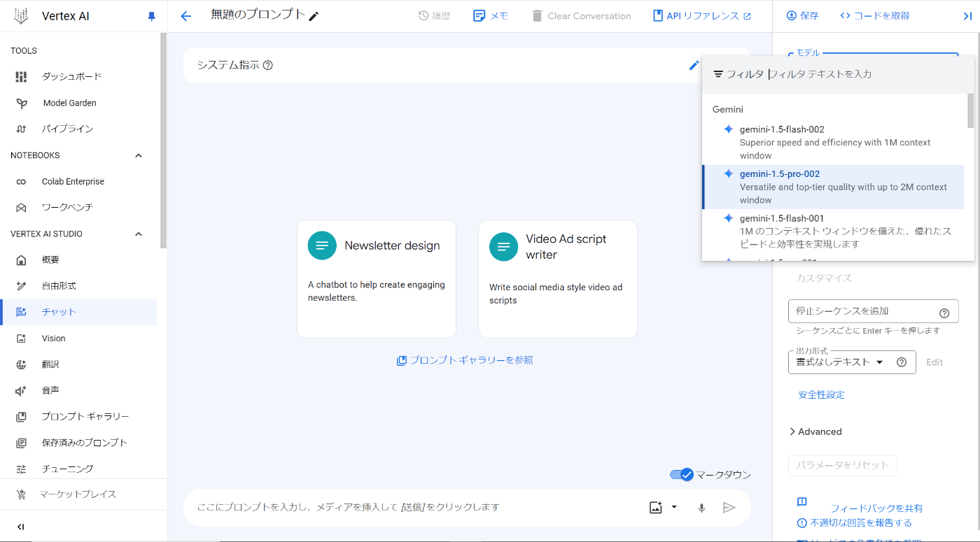Select gemini-1.5-flash-001 model
Image resolution: width=980 pixels, height=542 pixels.
833,231
